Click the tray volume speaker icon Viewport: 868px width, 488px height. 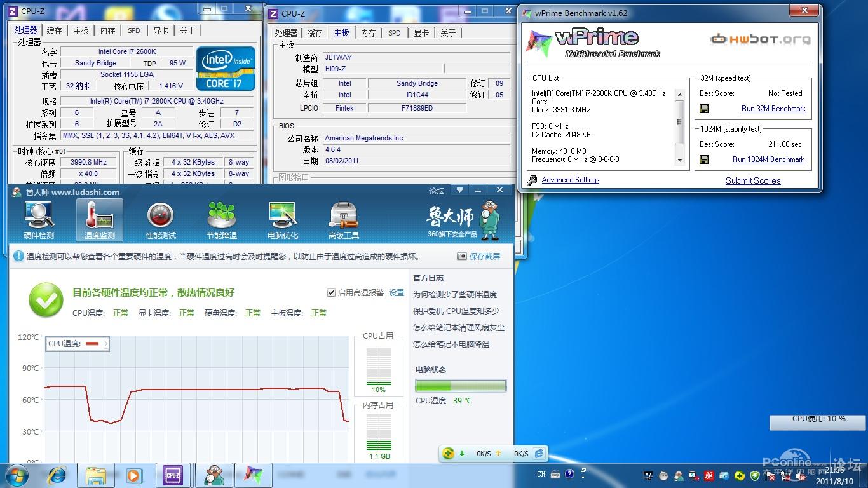click(799, 475)
